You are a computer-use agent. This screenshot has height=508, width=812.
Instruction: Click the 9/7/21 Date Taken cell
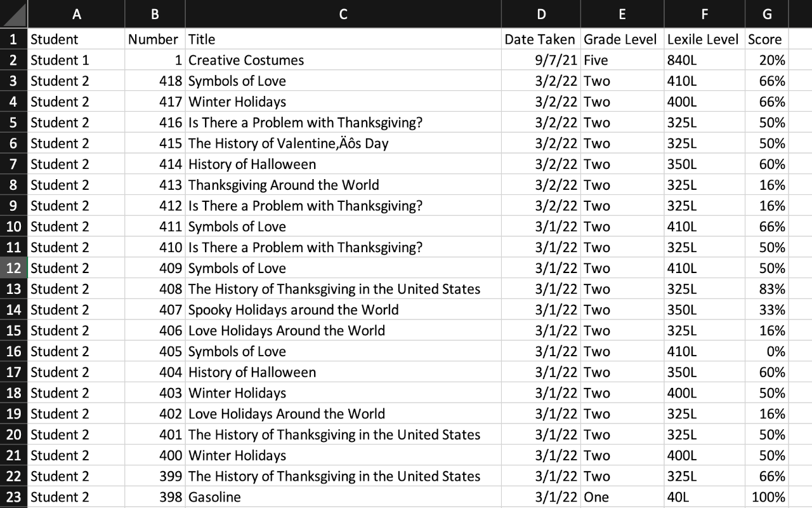540,60
